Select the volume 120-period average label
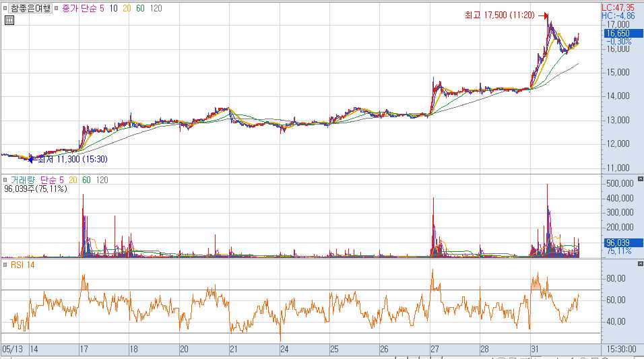The image size is (644, 359). point(102,180)
